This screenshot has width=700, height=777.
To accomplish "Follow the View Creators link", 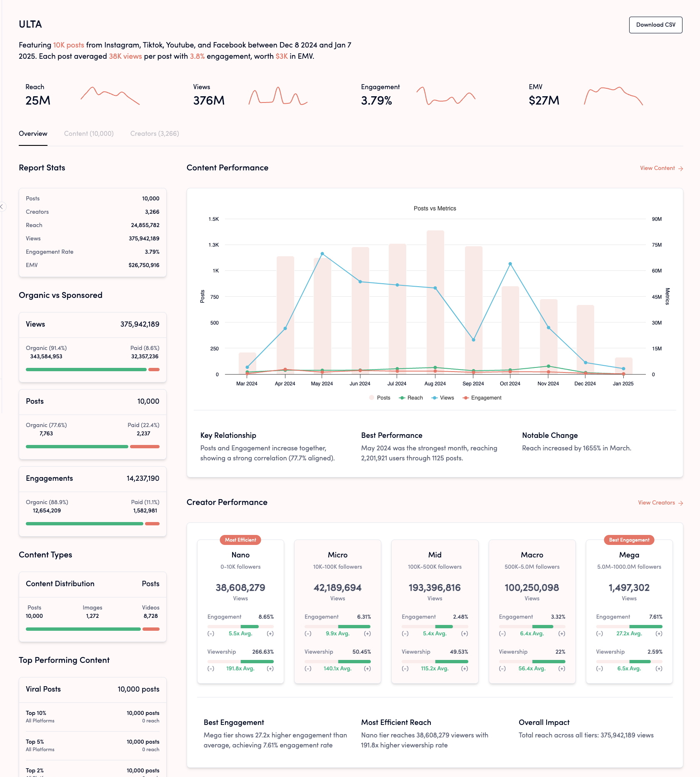I will [656, 503].
